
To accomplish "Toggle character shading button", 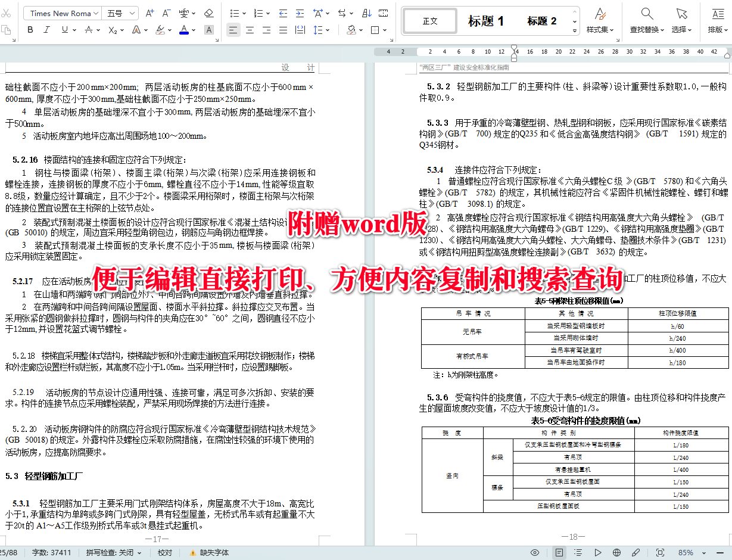I will pos(209,29).
